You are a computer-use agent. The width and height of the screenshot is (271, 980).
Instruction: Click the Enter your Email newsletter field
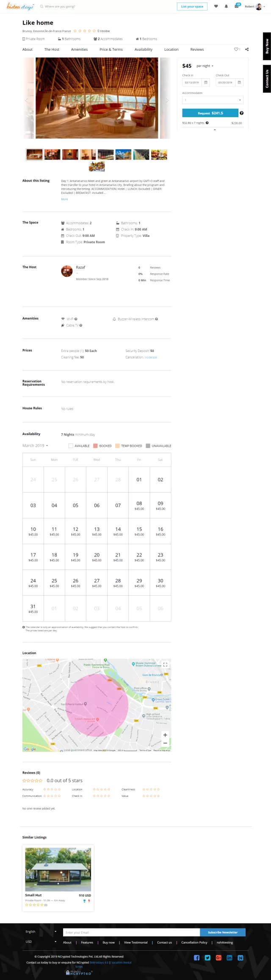(x=131, y=932)
